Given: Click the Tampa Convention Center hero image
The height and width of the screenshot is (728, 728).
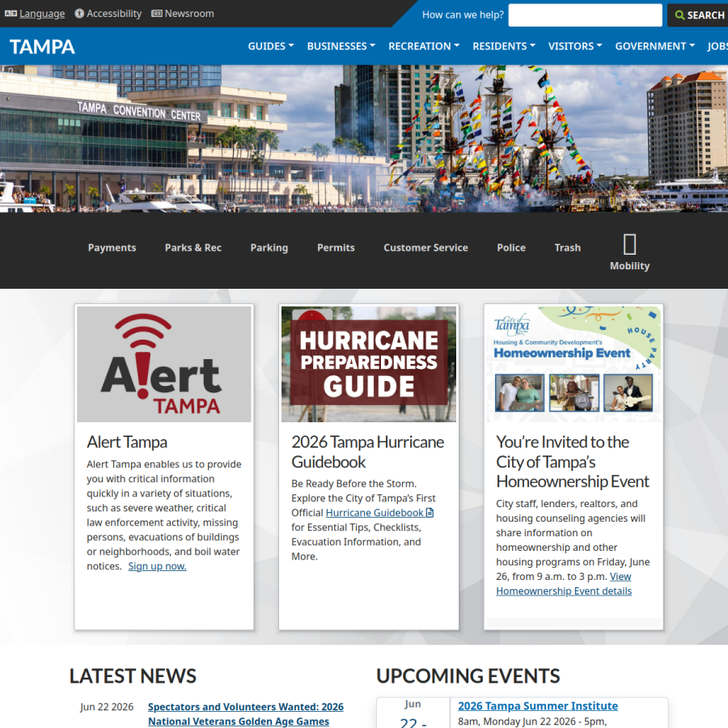Looking at the screenshot, I should click(364, 138).
